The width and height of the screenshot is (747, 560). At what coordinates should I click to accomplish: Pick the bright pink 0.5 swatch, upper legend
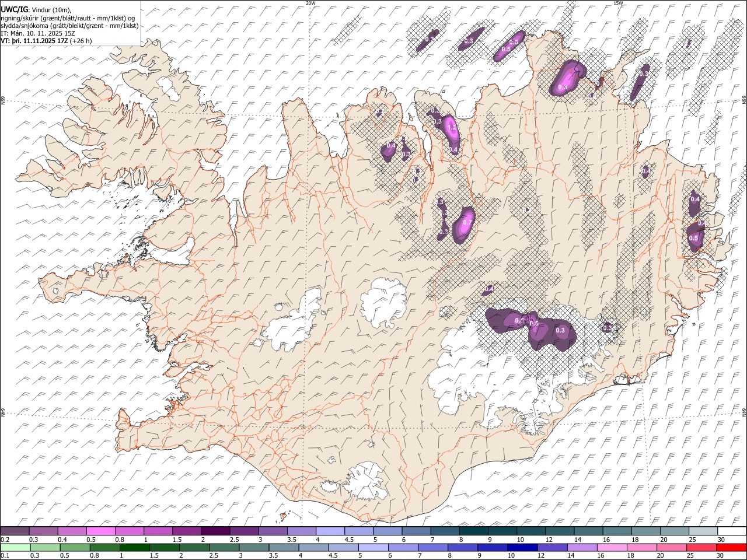point(100,531)
